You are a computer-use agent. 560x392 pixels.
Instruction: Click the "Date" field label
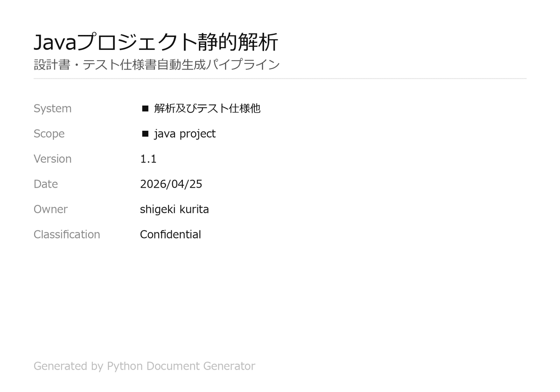46,184
